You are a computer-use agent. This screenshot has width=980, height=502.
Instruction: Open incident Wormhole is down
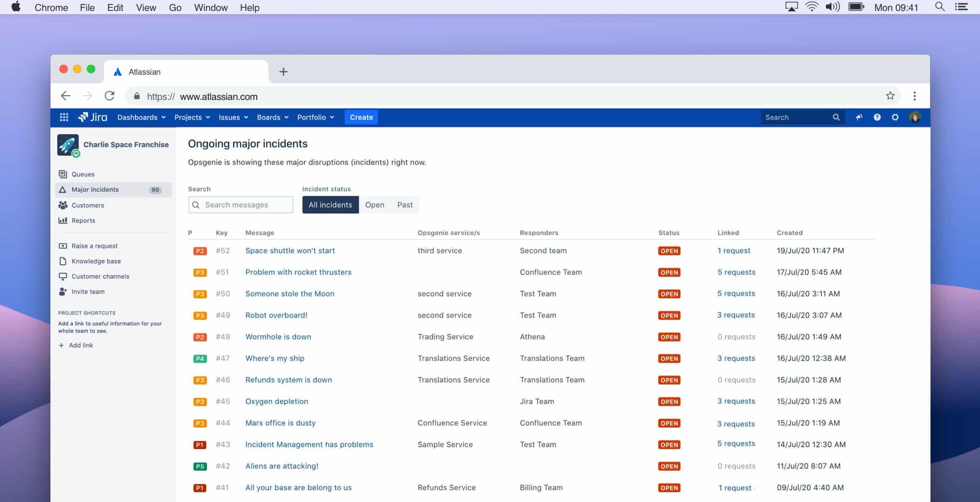pyautogui.click(x=278, y=337)
